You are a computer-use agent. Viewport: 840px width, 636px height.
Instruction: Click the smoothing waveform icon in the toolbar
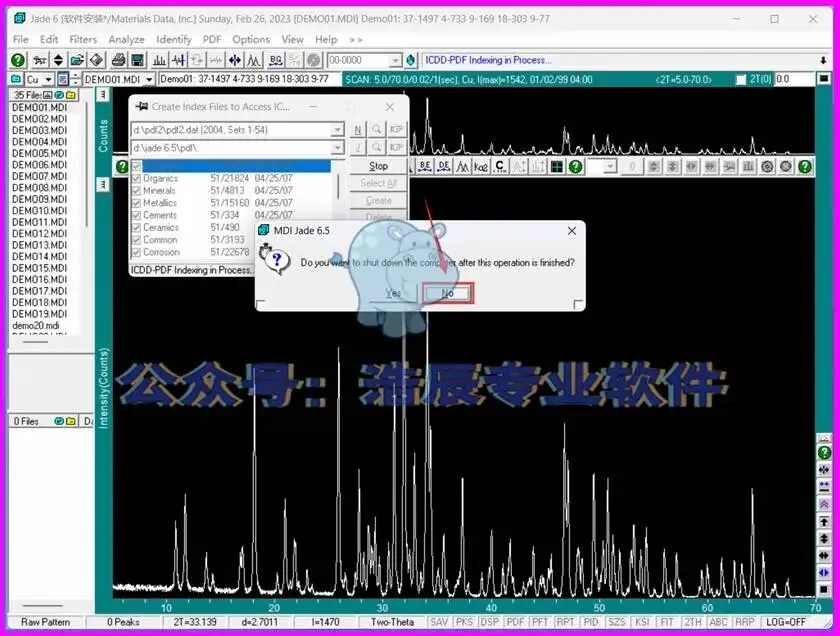tap(178, 60)
